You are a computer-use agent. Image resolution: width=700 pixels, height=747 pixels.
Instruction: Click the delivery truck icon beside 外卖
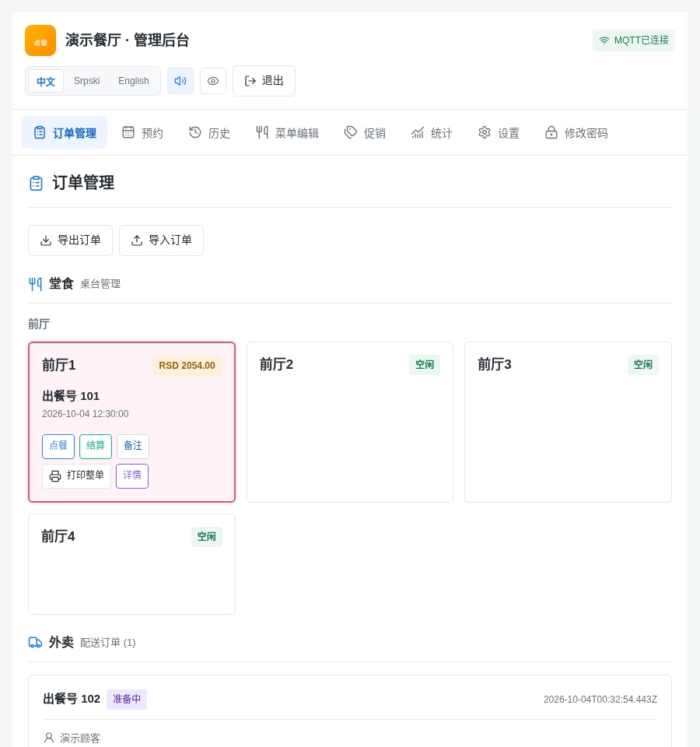point(35,643)
